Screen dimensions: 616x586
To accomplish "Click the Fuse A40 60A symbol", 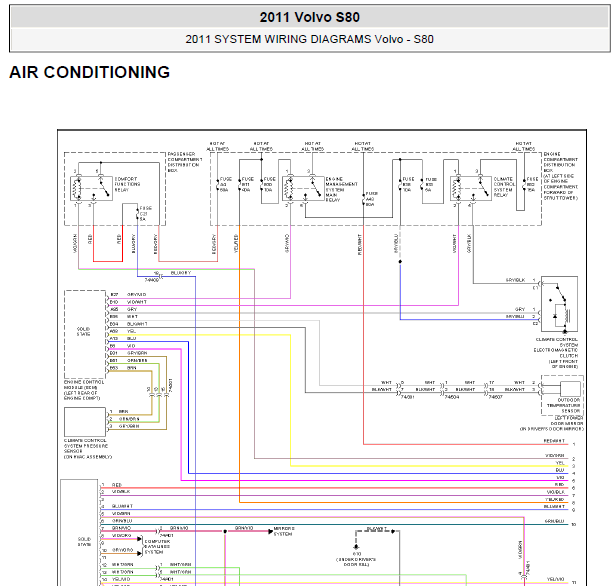I will point(363,199).
